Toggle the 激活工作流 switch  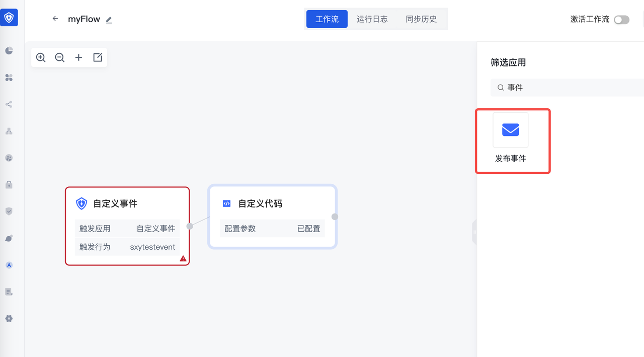click(x=621, y=20)
